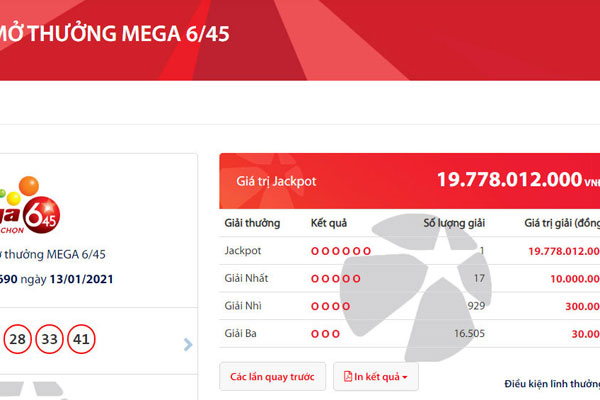Click lottery ball number 28
This screenshot has width=600, height=400.
click(16, 340)
